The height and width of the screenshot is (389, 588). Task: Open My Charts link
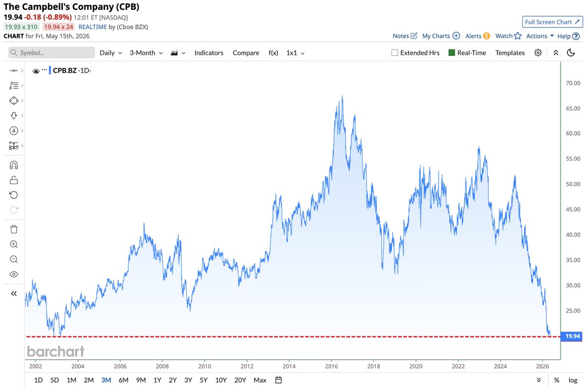(441, 36)
